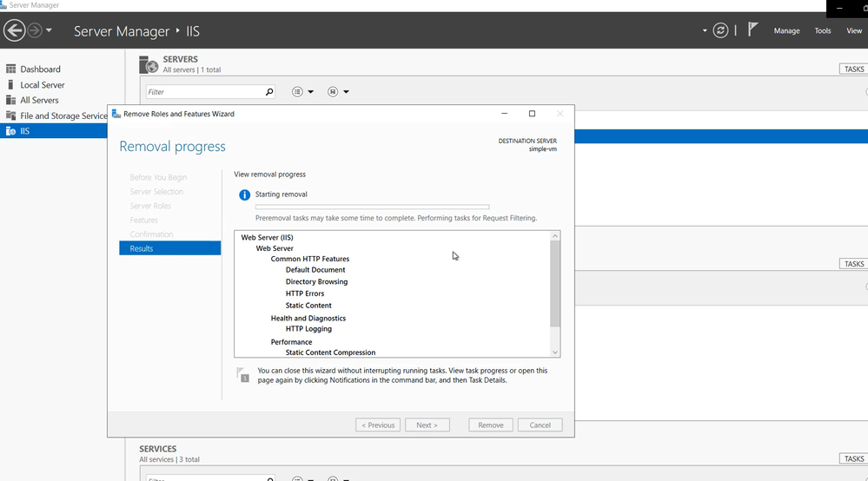Open navigation history dropdown arrow
868x481 pixels.
pos(49,30)
